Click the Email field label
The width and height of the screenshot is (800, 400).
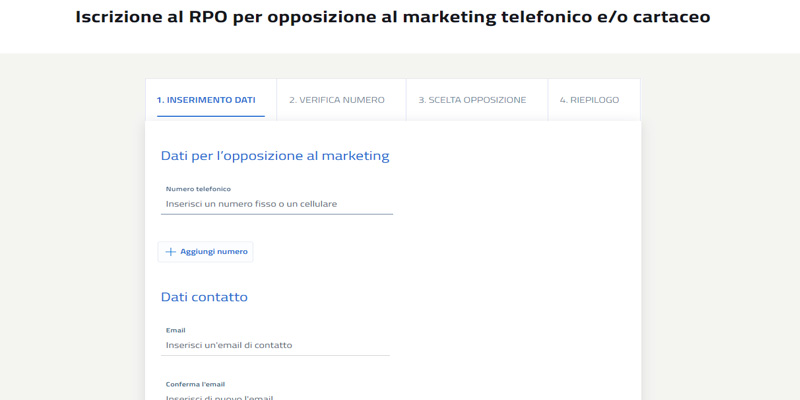coord(175,330)
